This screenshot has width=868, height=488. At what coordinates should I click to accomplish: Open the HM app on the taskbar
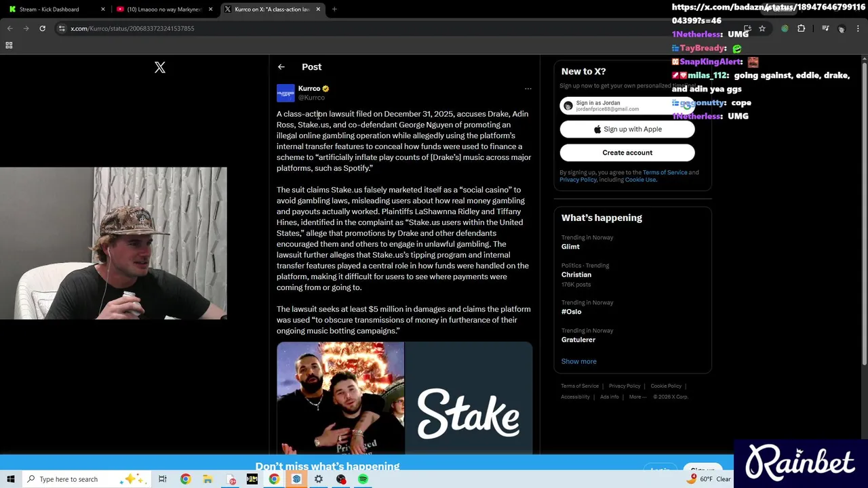252,479
